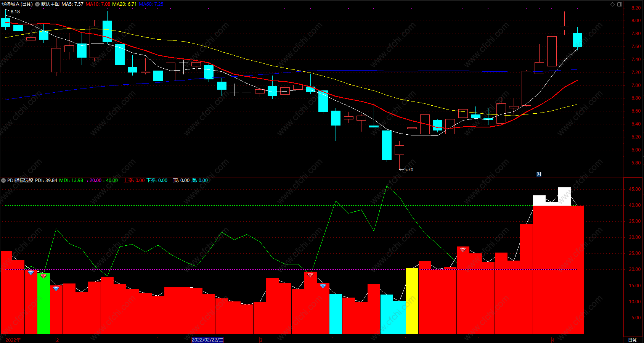Click the 日线 period label at bottom right
644x343 pixels.
coord(633,340)
